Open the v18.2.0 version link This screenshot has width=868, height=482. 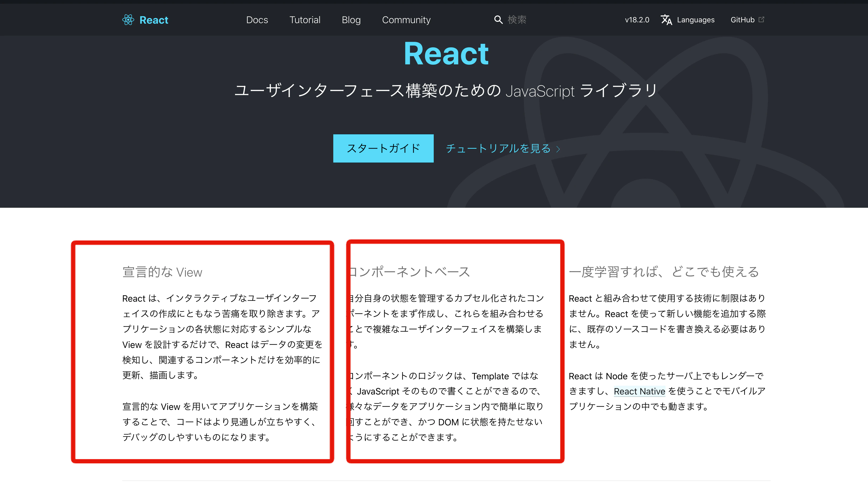point(637,20)
